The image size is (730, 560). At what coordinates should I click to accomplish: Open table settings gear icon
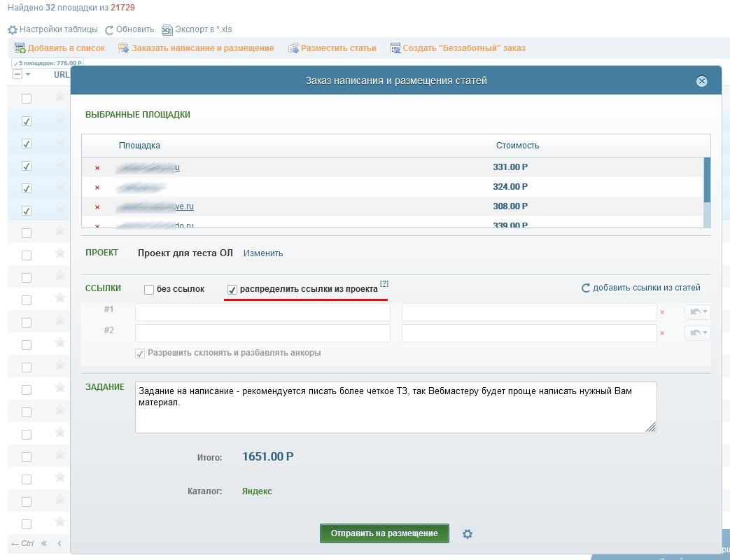(13, 30)
